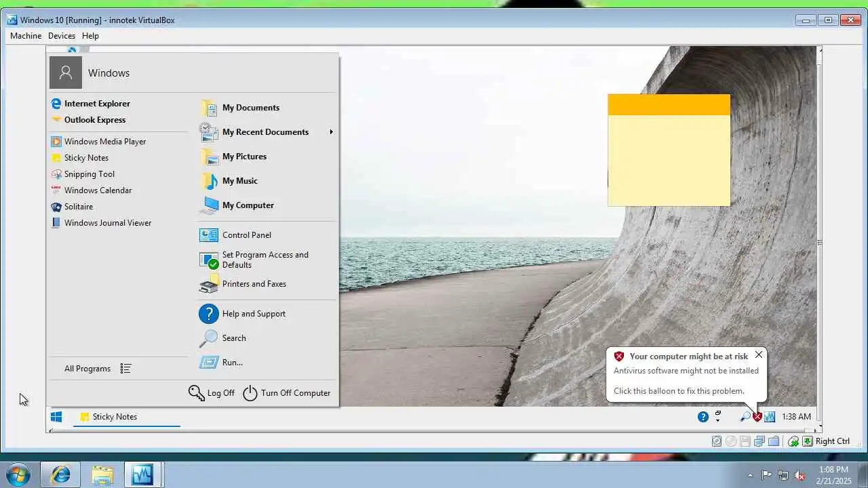Open the Run... dialog

pyautogui.click(x=221, y=363)
